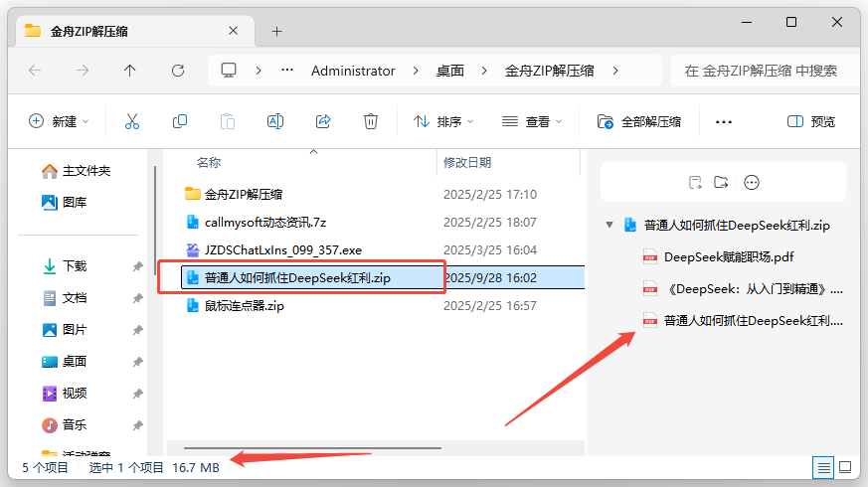Viewport: 868px width, 487px height.
Task: Open 音乐 in the sidebar
Action: click(x=65, y=425)
